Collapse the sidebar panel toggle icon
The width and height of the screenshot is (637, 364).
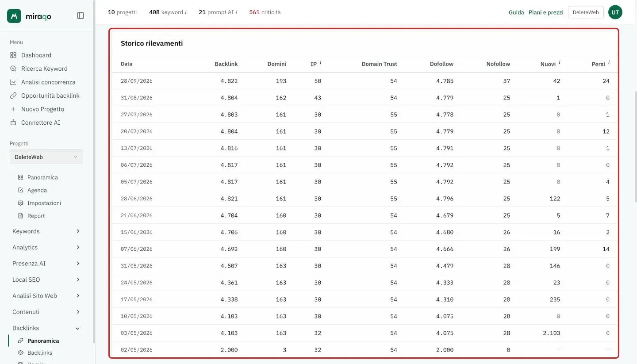coord(81,15)
